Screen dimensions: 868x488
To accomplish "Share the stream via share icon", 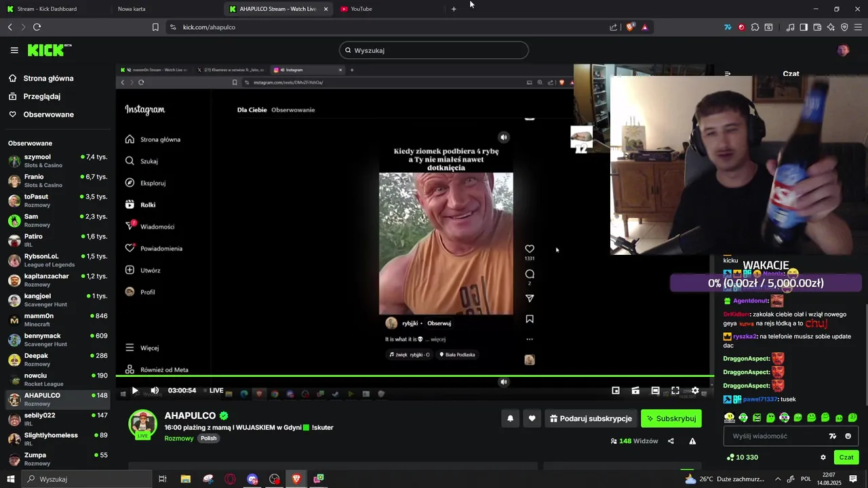I will click(671, 441).
